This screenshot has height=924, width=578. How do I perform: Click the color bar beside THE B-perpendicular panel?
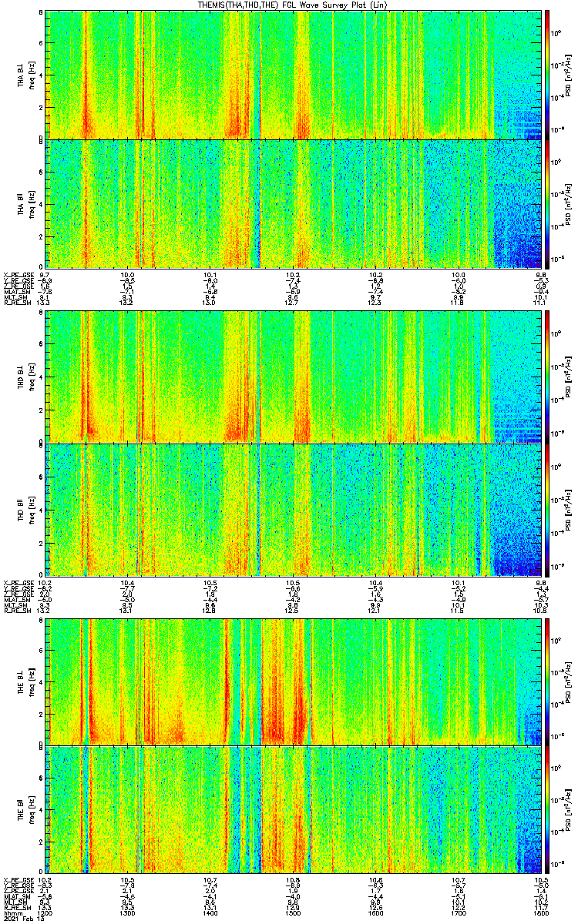tap(548, 681)
